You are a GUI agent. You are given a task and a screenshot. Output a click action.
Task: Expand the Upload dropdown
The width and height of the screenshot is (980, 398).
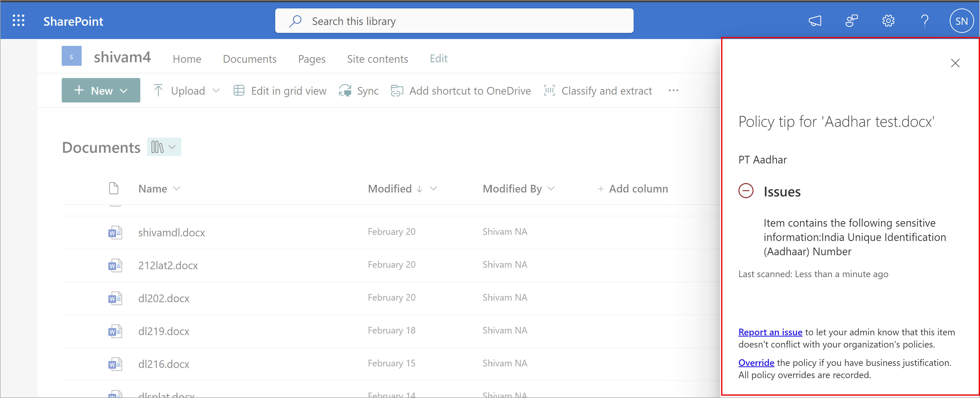coord(216,91)
